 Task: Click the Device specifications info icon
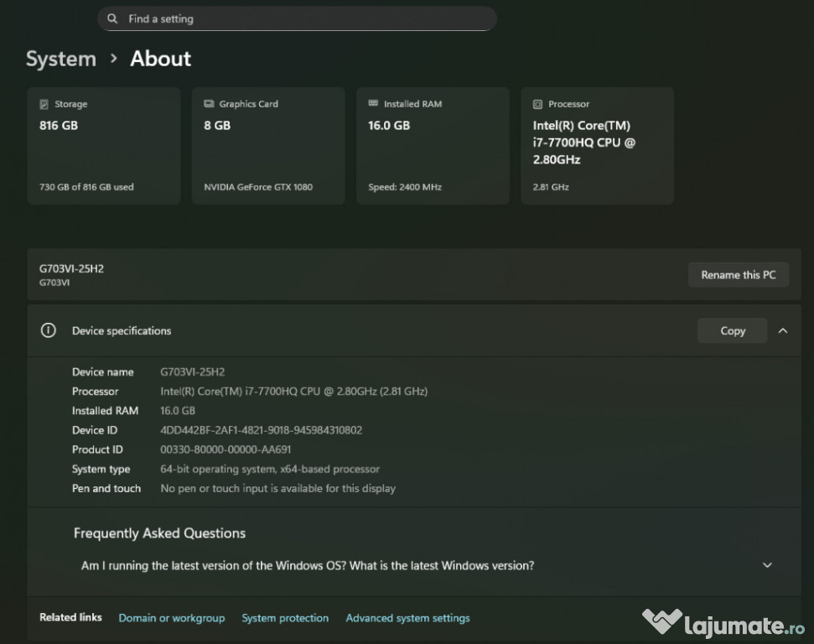click(49, 330)
